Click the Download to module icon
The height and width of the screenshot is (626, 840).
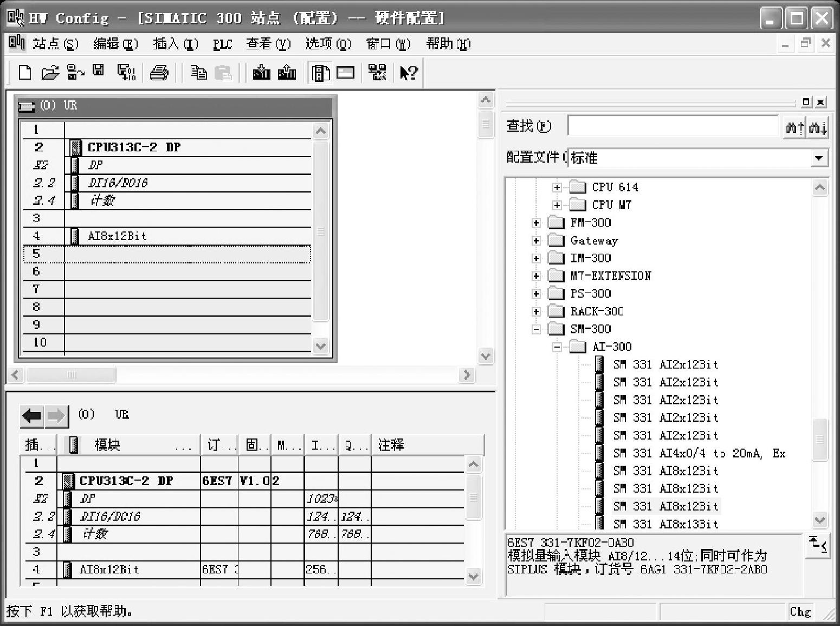click(262, 72)
